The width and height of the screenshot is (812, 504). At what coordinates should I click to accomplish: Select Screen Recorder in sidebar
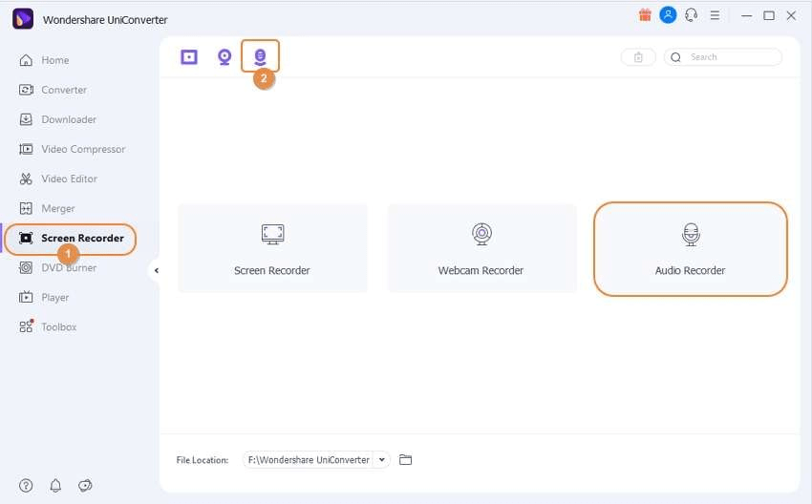[71, 239]
